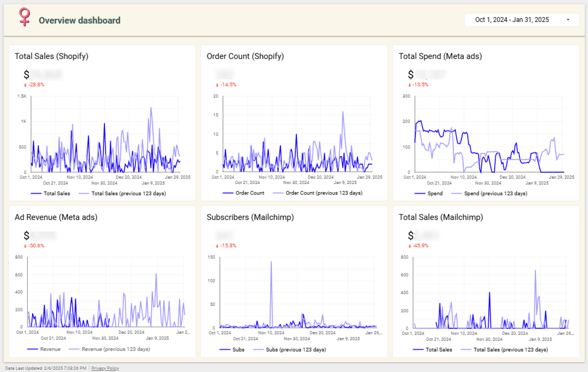Click the Spend (previous 123 days) legend
The image size is (588, 372).
pyautogui.click(x=495, y=194)
